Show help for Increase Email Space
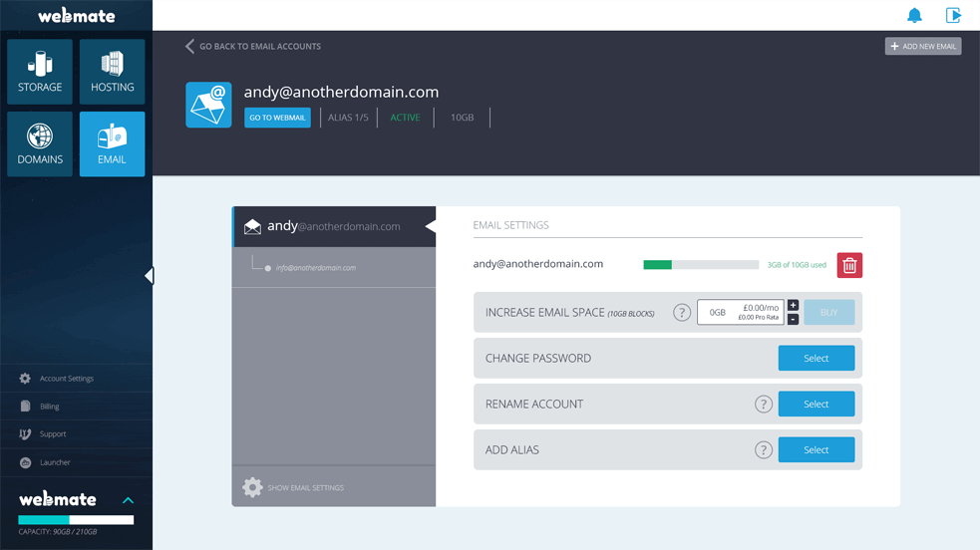 point(682,312)
